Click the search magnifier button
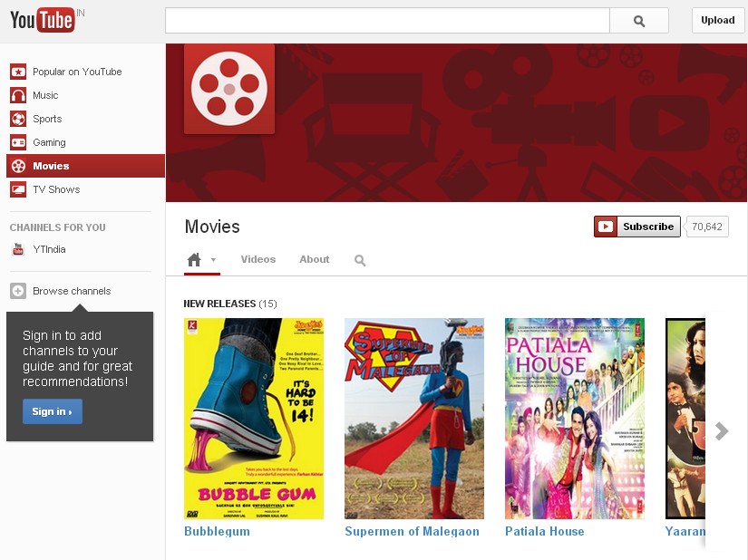 coord(639,21)
